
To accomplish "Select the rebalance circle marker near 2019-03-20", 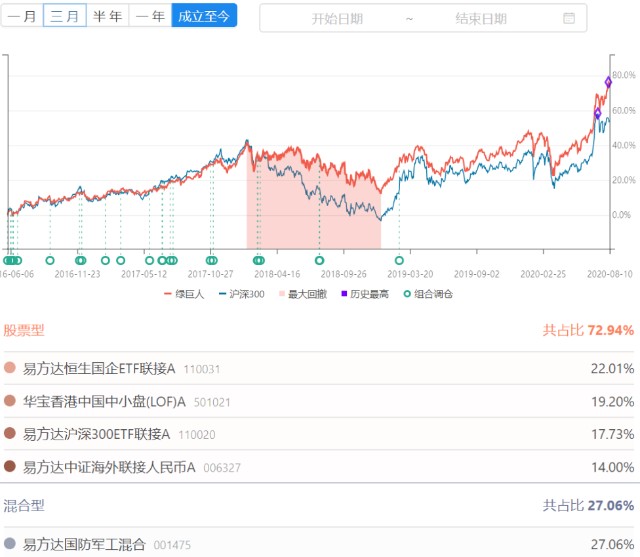I will tap(399, 260).
